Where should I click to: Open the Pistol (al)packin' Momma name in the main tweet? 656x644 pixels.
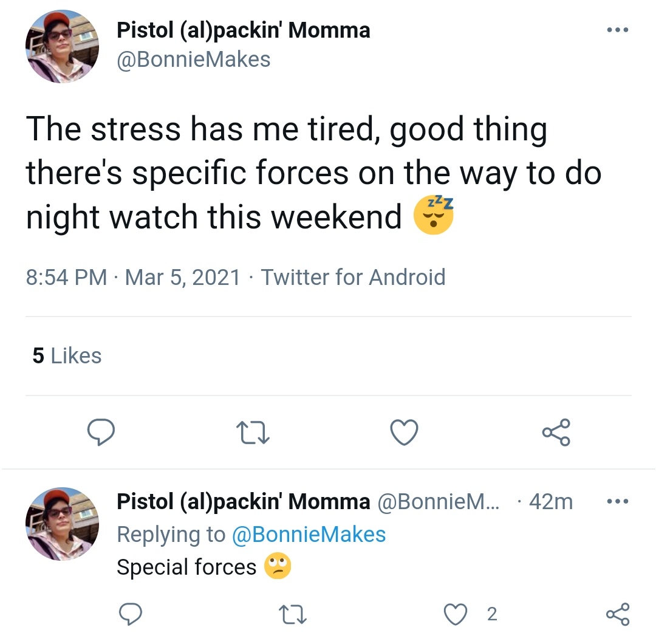coord(244,30)
